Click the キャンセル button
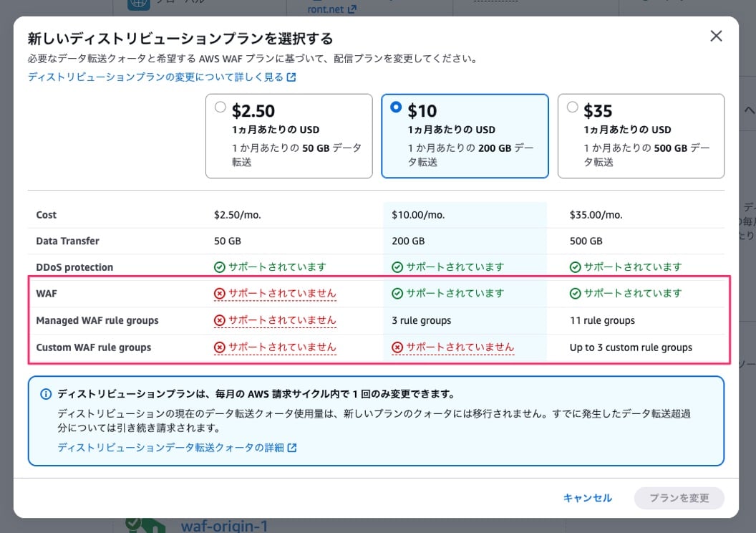756x533 pixels. click(x=588, y=498)
